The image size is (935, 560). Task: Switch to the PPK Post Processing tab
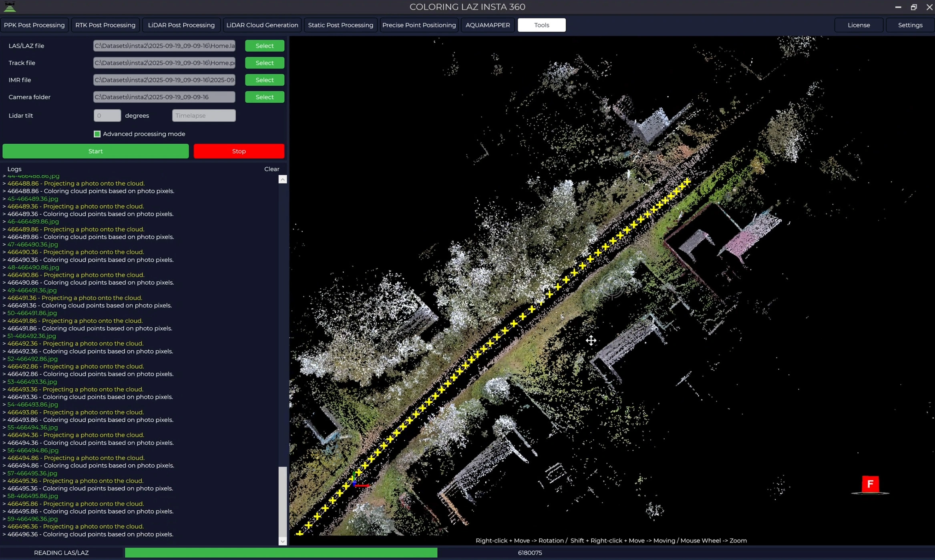click(34, 25)
